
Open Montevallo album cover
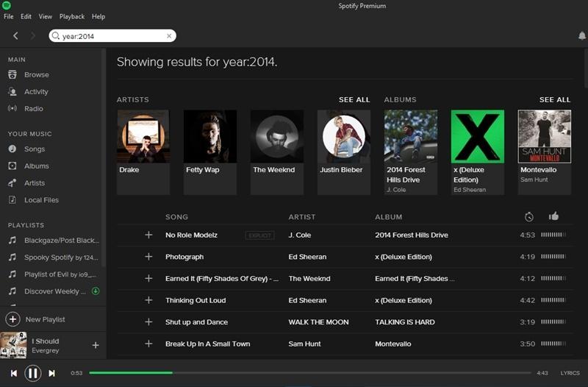point(545,136)
